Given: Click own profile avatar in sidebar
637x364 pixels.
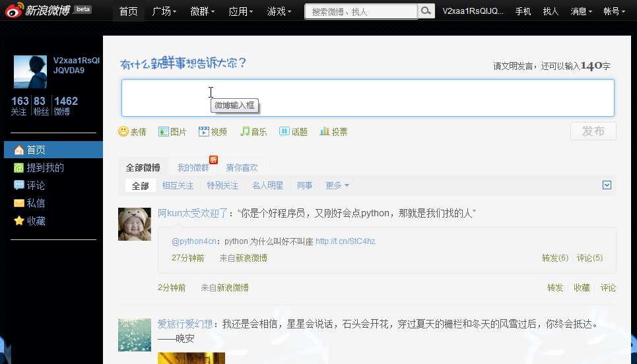Looking at the screenshot, I should coord(30,72).
